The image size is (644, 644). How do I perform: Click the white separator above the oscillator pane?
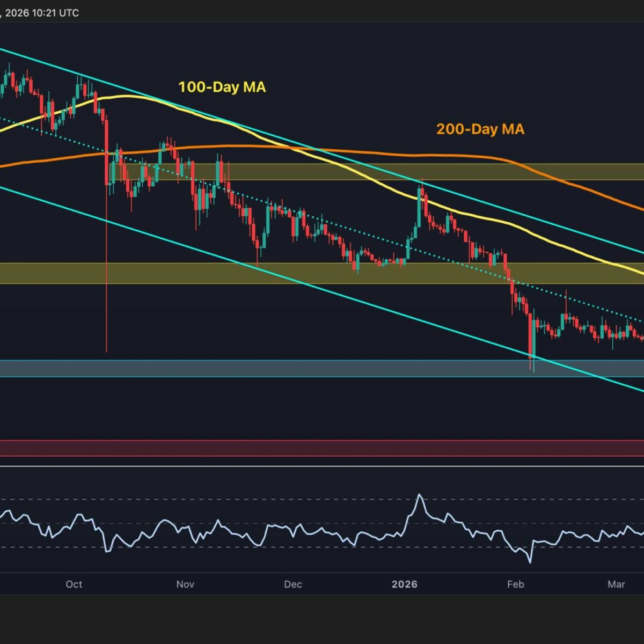pos(322,466)
